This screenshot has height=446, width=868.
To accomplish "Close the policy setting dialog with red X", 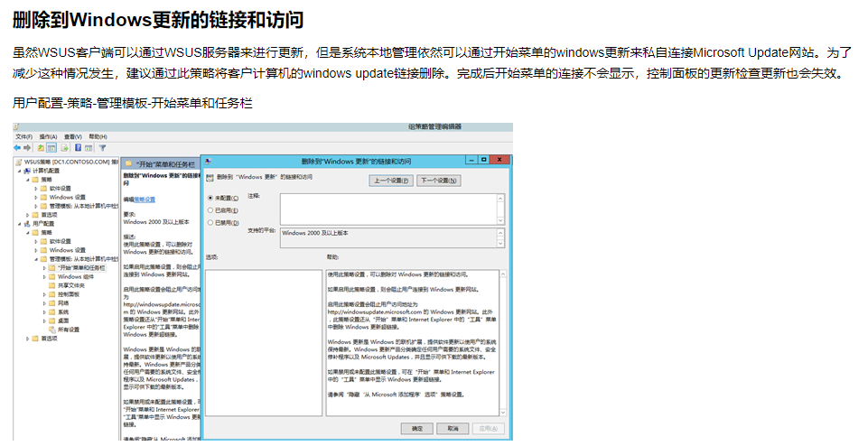I will [x=499, y=160].
